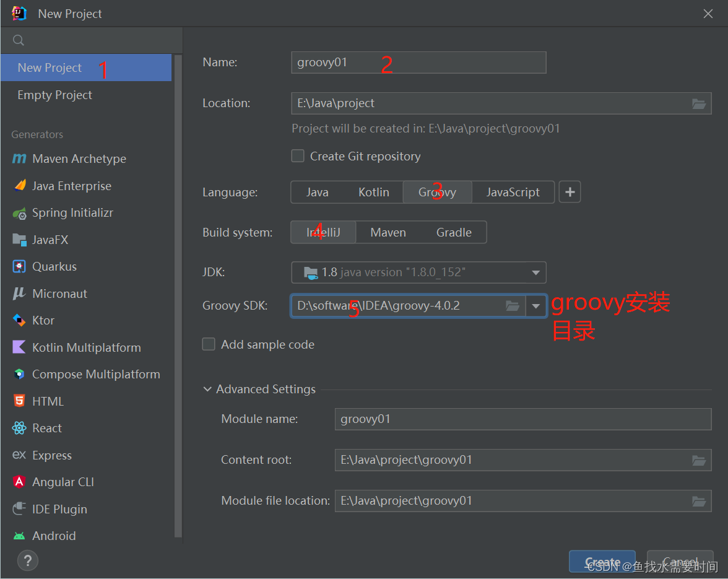The height and width of the screenshot is (579, 728).
Task: Open the JDK version dropdown
Action: [x=535, y=272]
